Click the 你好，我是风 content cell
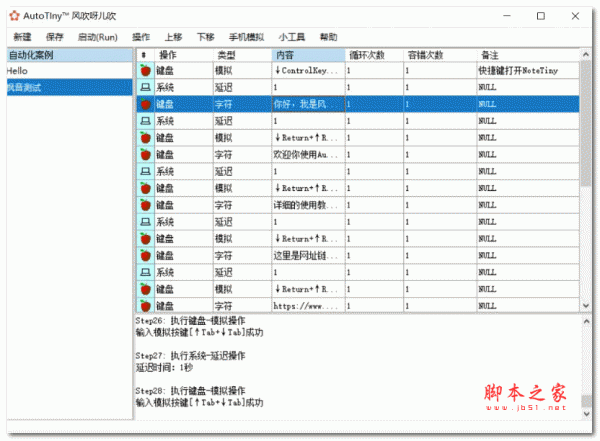 [308, 104]
